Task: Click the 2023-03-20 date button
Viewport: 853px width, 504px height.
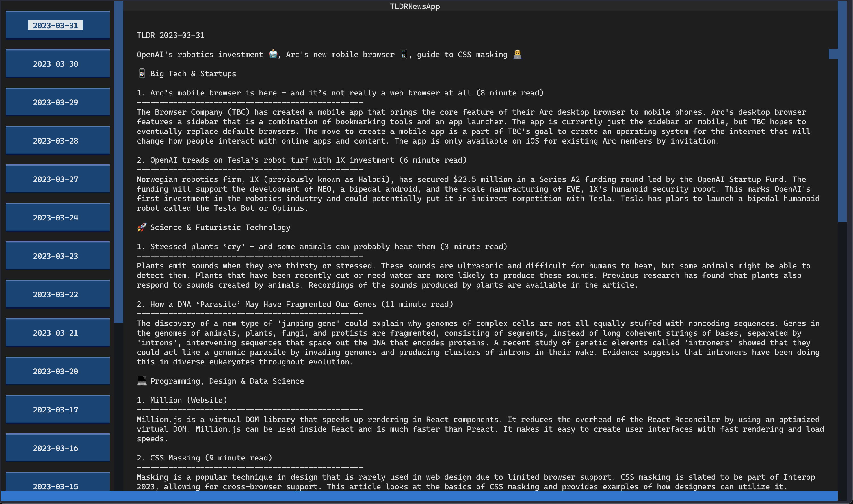Action: pos(57,371)
